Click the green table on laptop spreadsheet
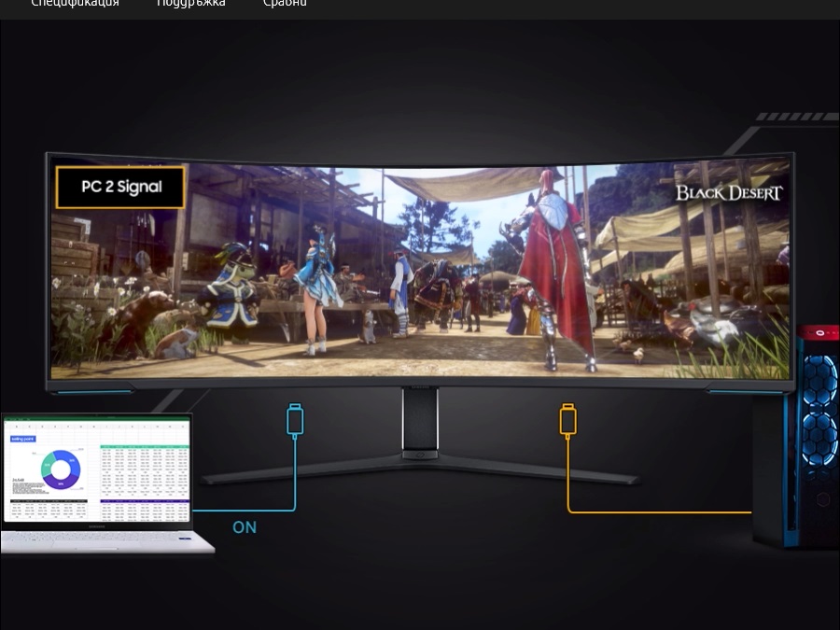840x630 pixels. (x=144, y=470)
